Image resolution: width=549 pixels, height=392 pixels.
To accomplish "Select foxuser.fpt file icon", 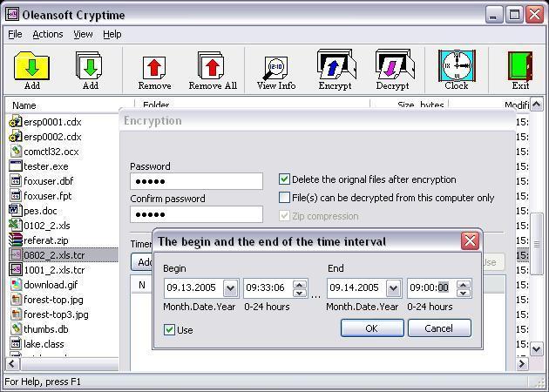I will point(16,195).
